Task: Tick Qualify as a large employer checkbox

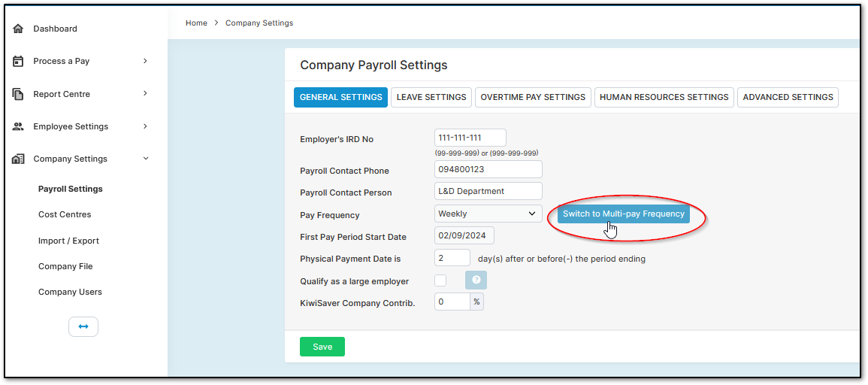Action: [440, 280]
